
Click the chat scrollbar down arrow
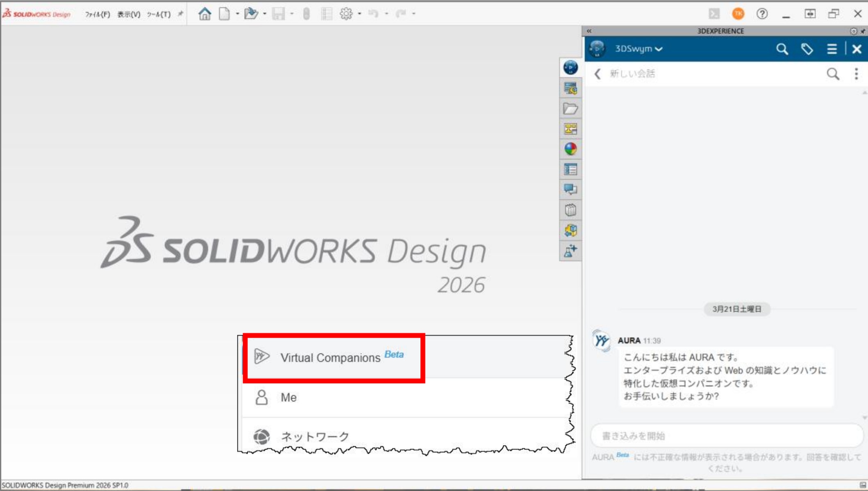pos(864,418)
